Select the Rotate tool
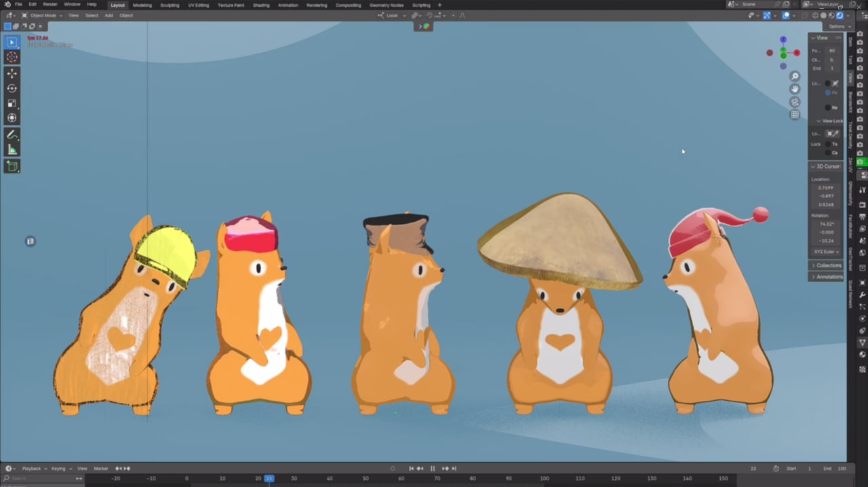Screen dimensions: 868x487 click(12, 88)
